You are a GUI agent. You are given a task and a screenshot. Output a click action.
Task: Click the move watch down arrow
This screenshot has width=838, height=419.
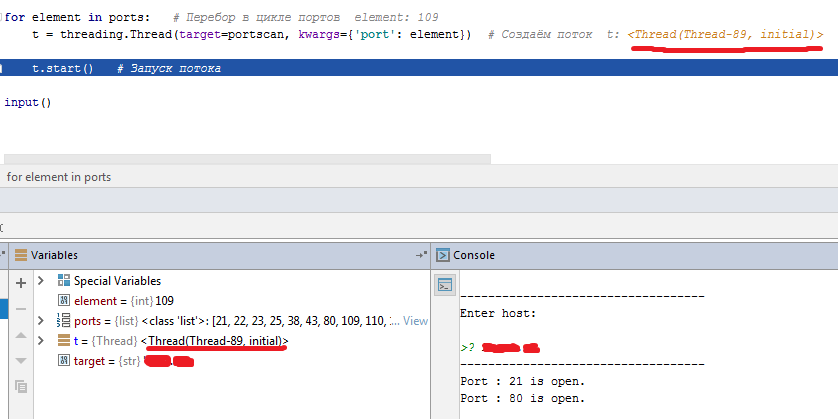point(21,360)
